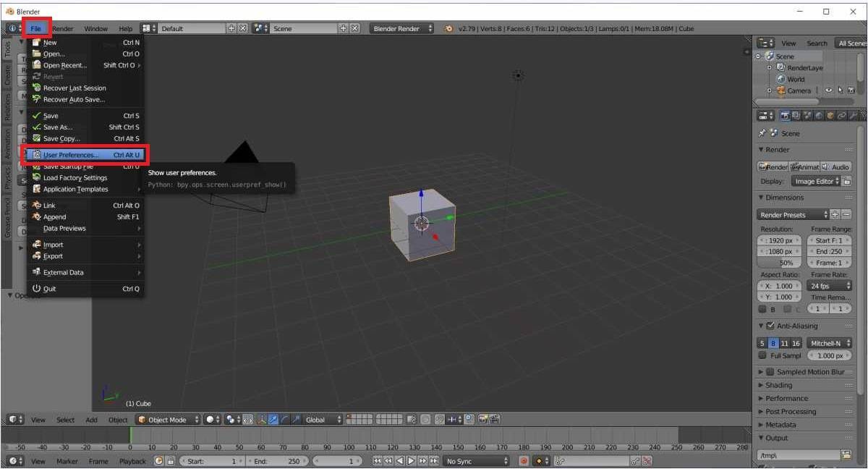Viewport: 868px width, 469px height.
Task: Open the Mitchell-N filter dropdown
Action: tap(830, 343)
